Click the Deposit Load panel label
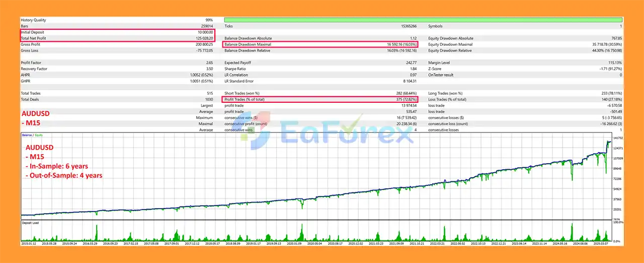The width and height of the screenshot is (644, 263). coord(31,222)
